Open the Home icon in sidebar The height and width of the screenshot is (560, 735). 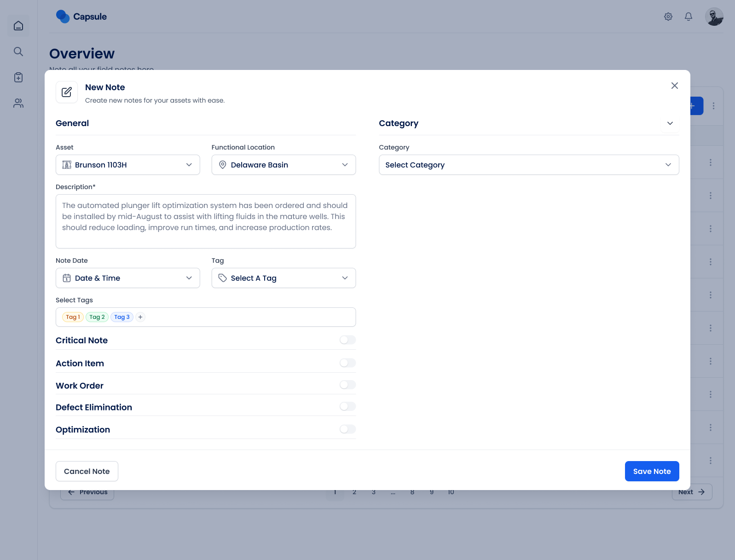pyautogui.click(x=18, y=26)
